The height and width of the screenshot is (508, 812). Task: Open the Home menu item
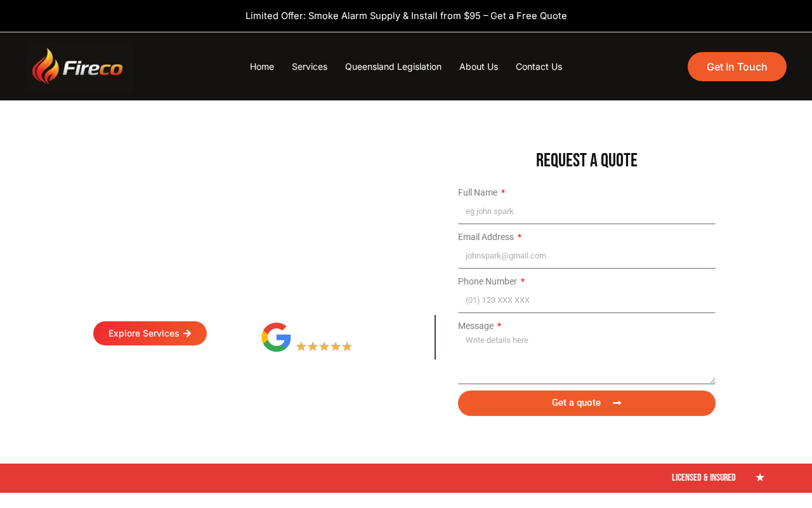click(262, 67)
